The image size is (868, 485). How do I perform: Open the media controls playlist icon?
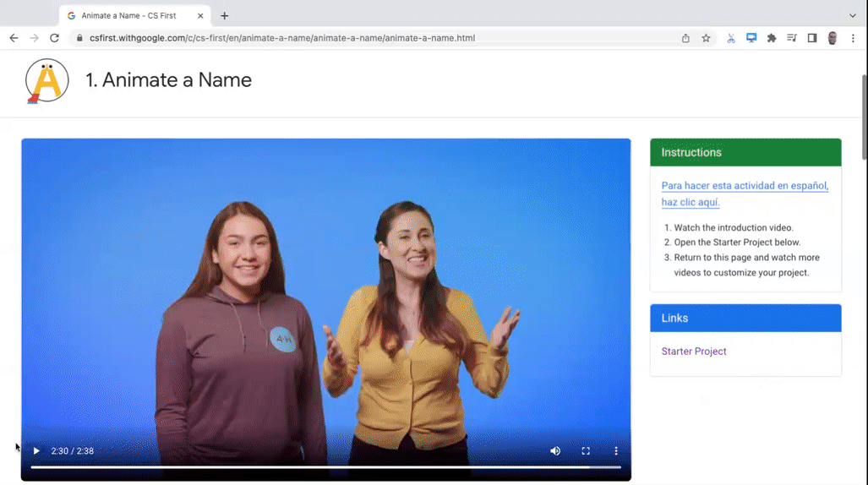tap(792, 38)
